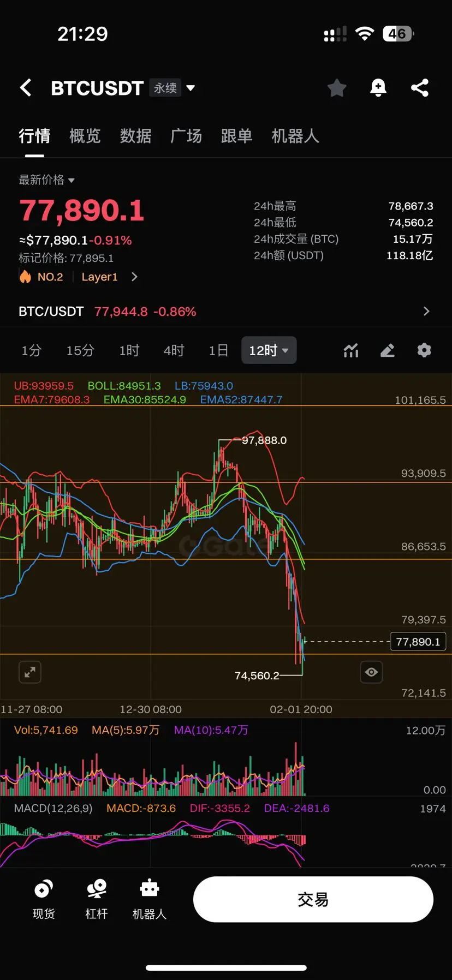
Task: Tap the BOLL:84951.3 indicator label
Action: 124,386
